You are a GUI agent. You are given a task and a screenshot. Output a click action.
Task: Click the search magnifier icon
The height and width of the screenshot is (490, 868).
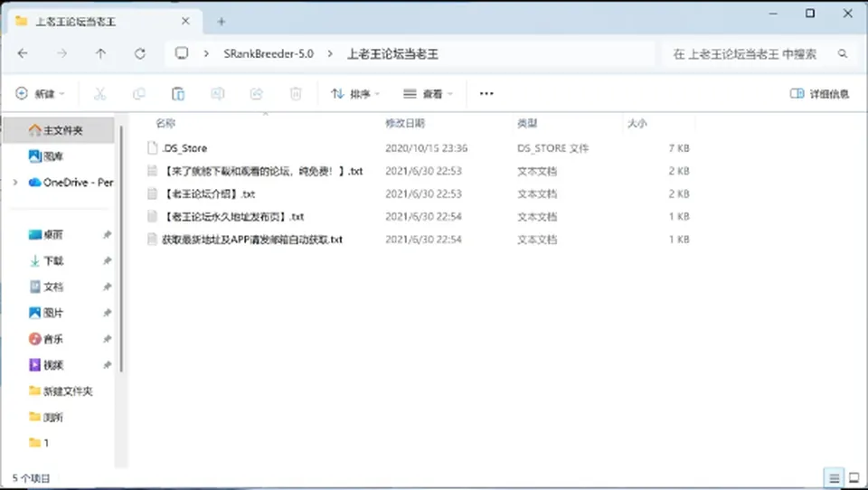tap(843, 53)
